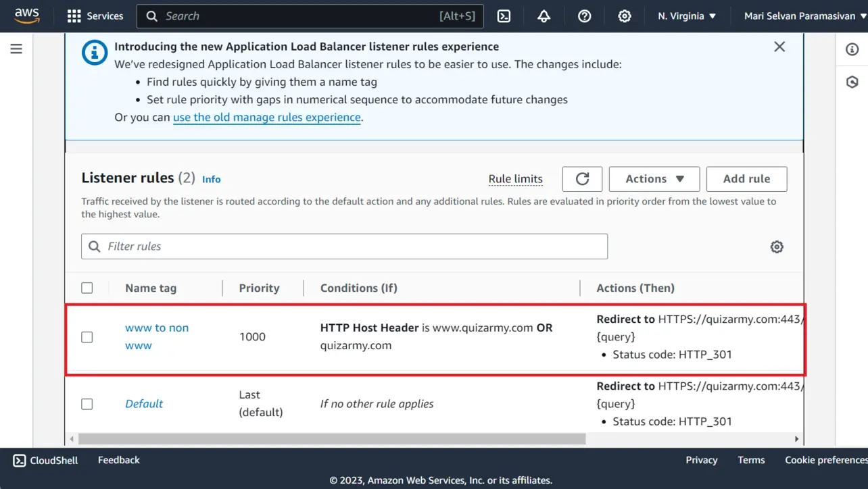Open the Rule limits link
868x489 pixels.
pos(516,179)
